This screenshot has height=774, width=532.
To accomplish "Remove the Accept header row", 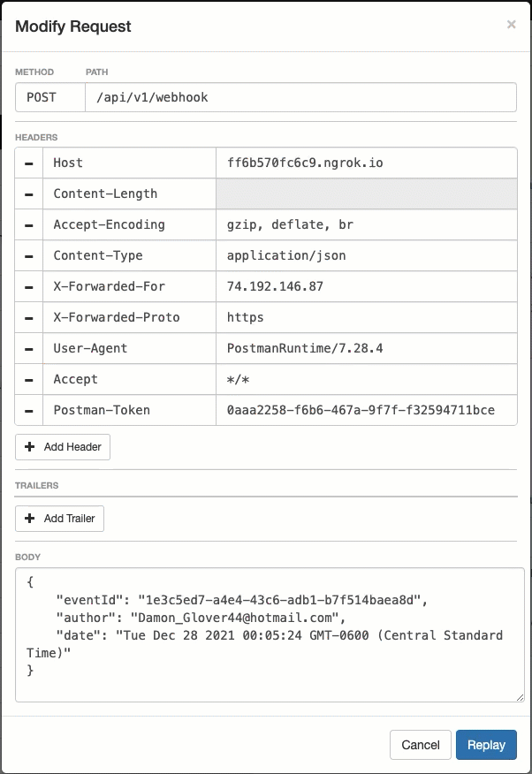I will [29, 380].
